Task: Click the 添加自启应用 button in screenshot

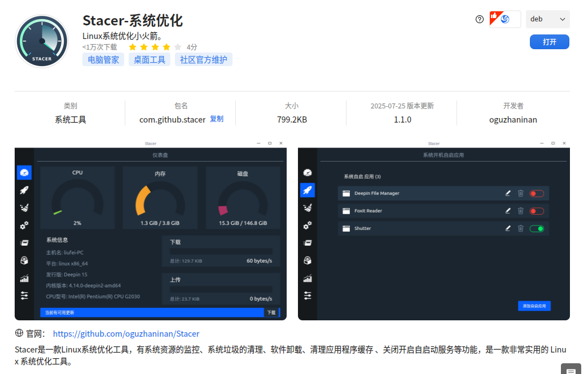Action: click(534, 306)
